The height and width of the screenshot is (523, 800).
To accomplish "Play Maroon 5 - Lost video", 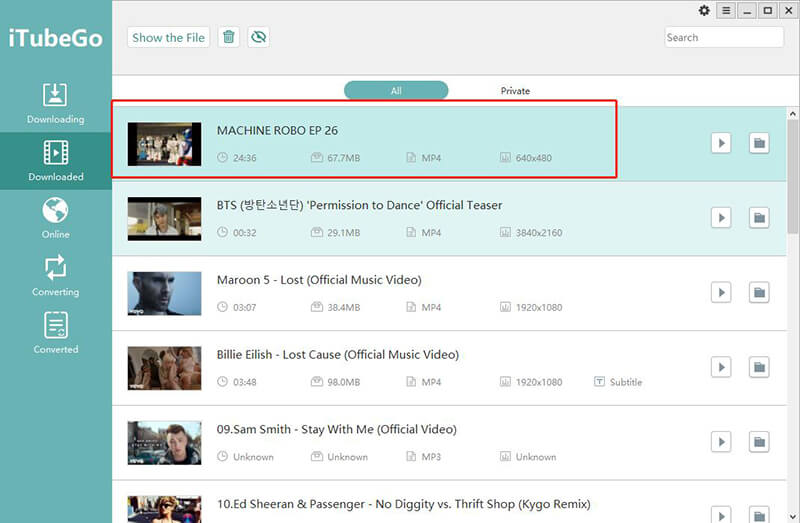I will 721,292.
